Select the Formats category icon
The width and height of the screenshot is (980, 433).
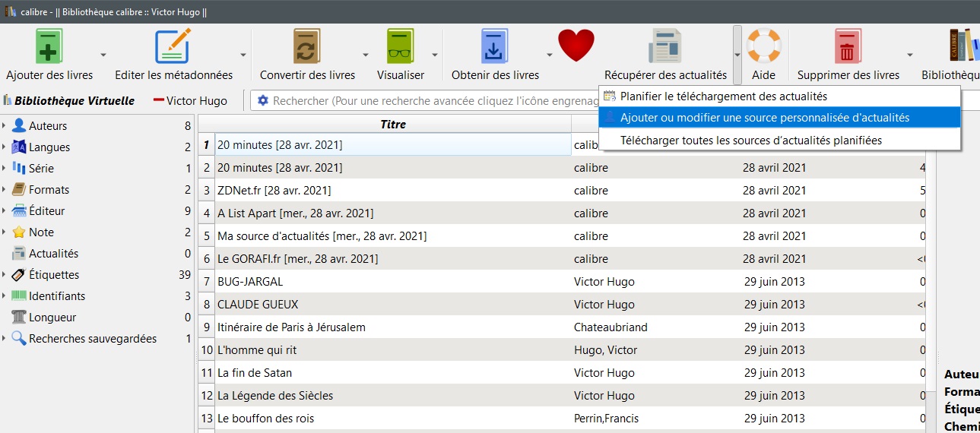[x=18, y=190]
